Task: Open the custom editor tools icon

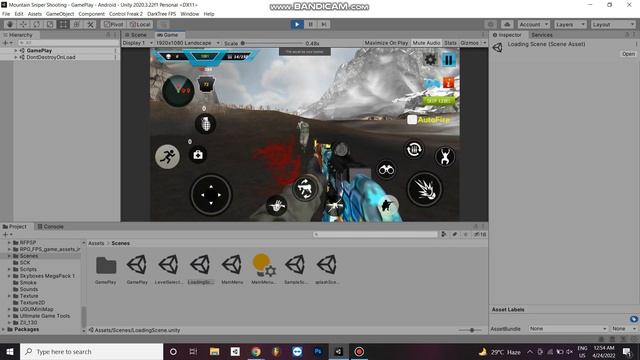Action: pos(90,24)
